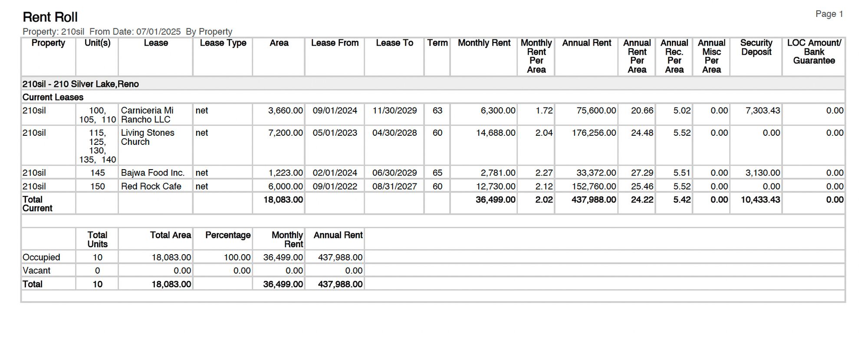This screenshot has width=868, height=340.
Task: Select the 210 Silver Lake, Reno property row
Action: (81, 84)
